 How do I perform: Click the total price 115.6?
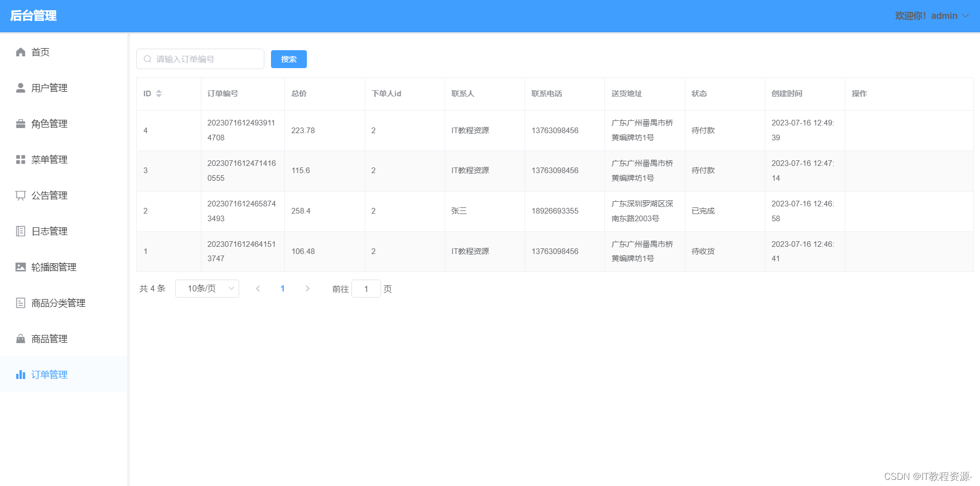(x=301, y=171)
